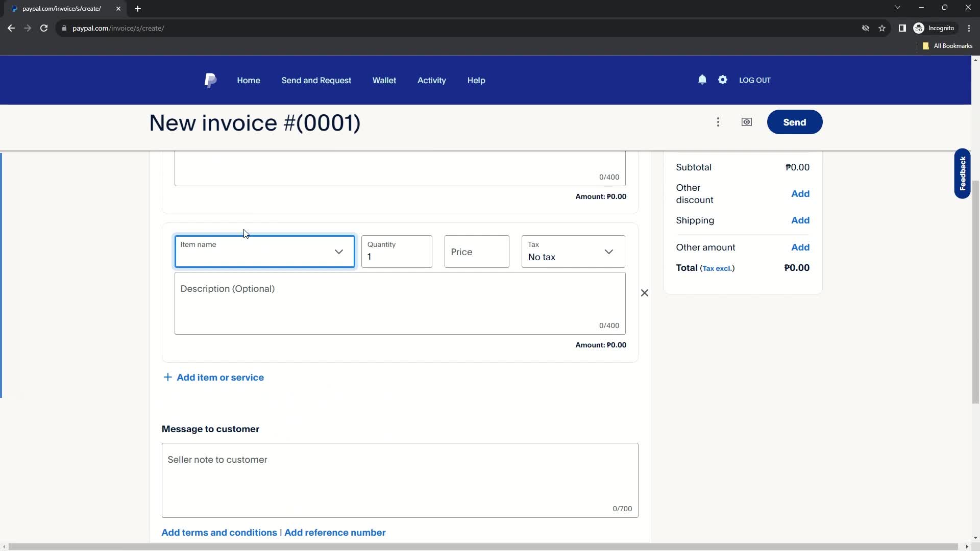The height and width of the screenshot is (551, 980).
Task: Click the upper description text box
Action: point(400,168)
